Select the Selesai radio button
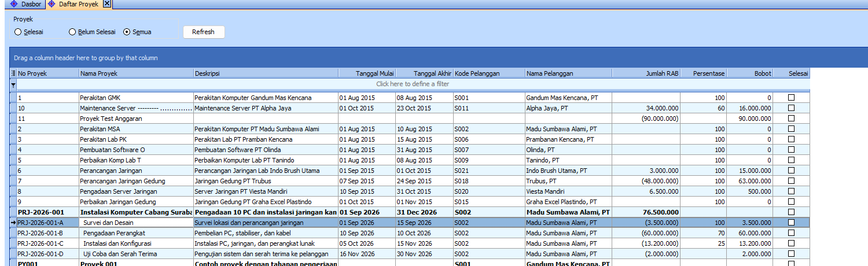Viewport: 868px width, 266px height. click(x=18, y=32)
